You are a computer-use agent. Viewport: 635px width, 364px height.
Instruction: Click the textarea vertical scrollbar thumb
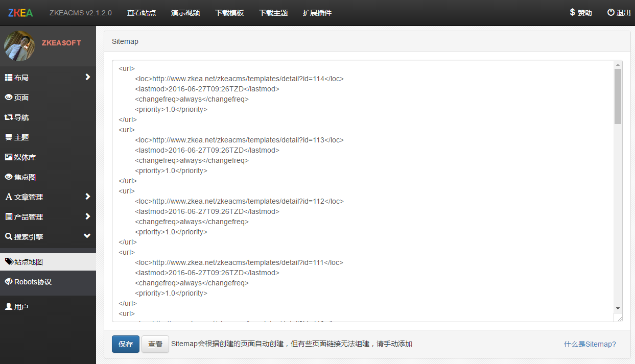[618, 96]
